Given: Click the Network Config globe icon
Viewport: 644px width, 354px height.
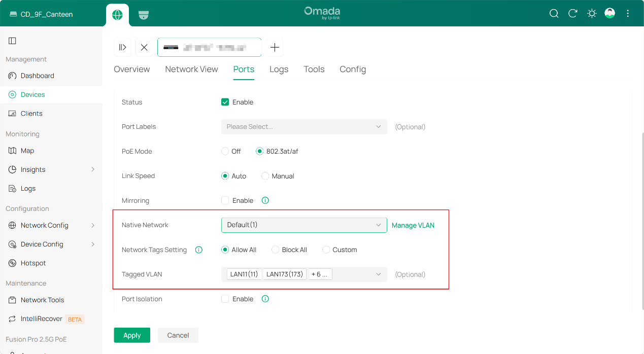Looking at the screenshot, I should click(x=13, y=225).
